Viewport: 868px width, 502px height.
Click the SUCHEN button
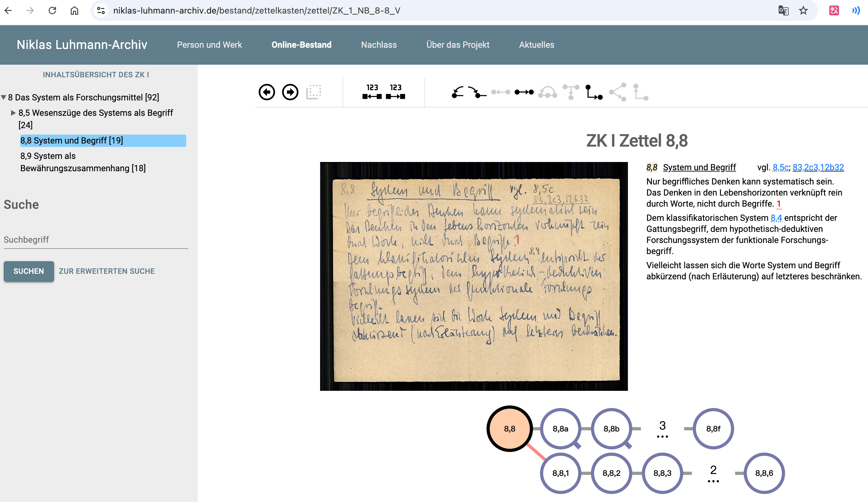pos(29,271)
